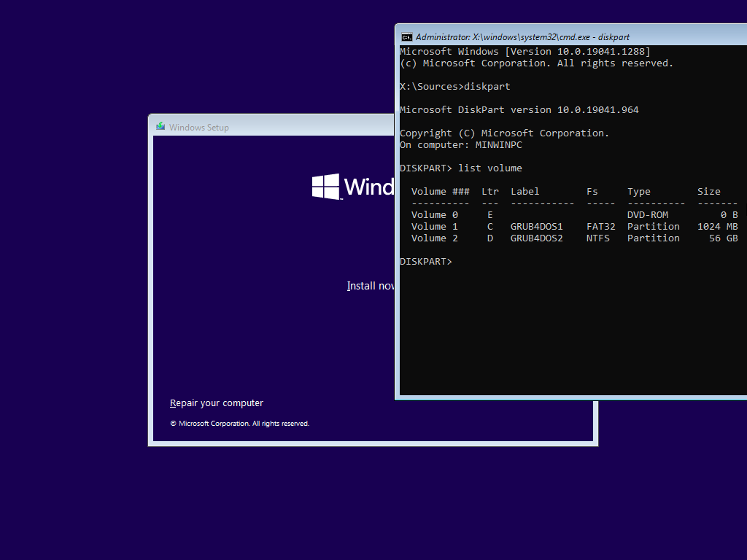Open the Repair your computer link
This screenshot has height=560, width=747.
(x=216, y=402)
